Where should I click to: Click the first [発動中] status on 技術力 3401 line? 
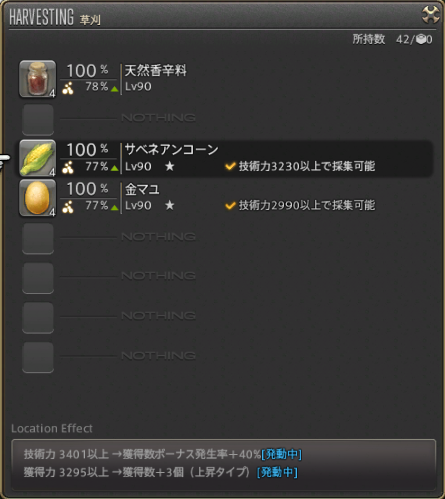282,454
